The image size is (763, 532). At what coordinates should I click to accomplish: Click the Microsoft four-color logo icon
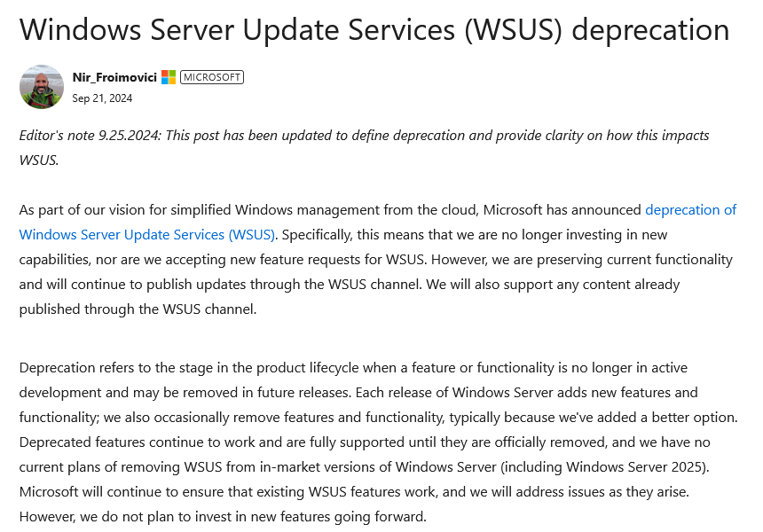[x=169, y=77]
